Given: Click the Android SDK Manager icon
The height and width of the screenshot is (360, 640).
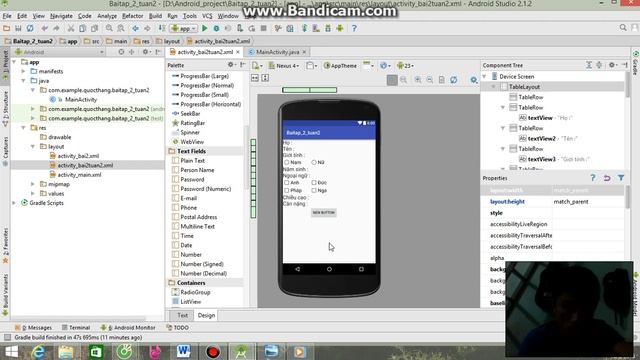Looking at the screenshot, I should (328, 28).
